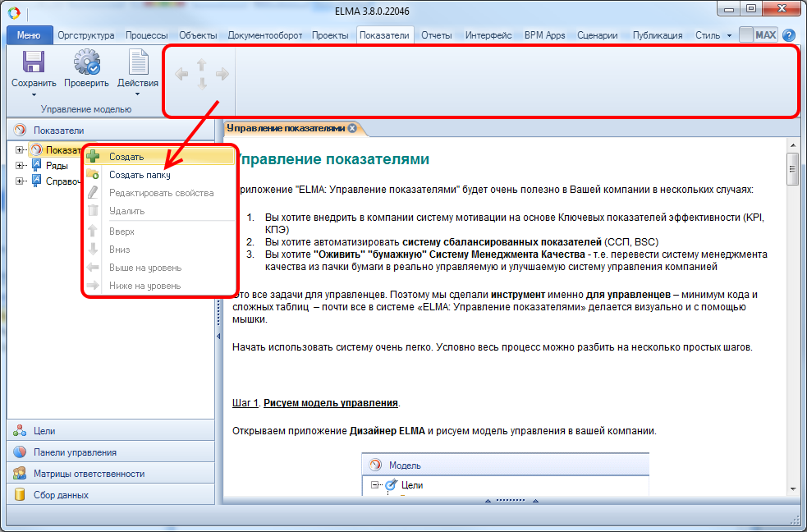
Task: Click the Проверить gear icon
Action: (x=86, y=63)
